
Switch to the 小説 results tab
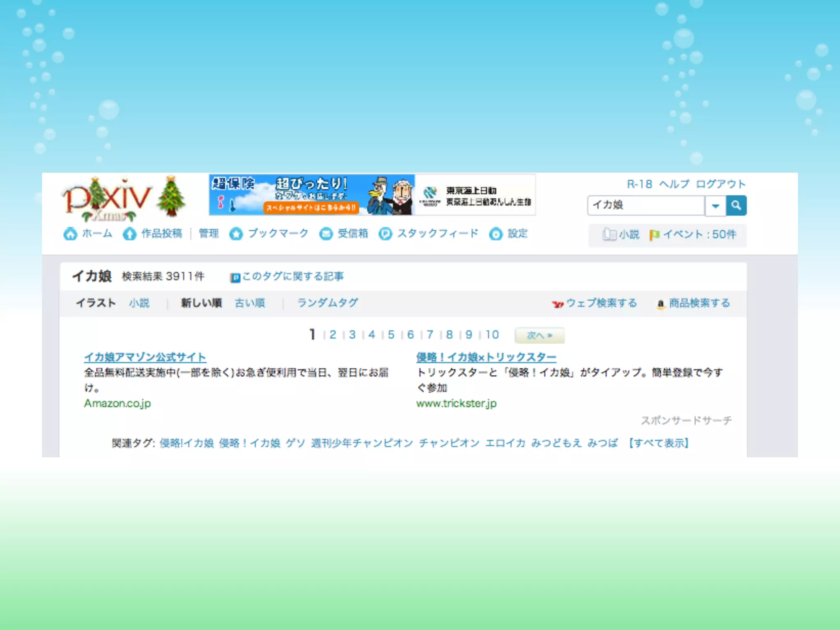point(139,303)
